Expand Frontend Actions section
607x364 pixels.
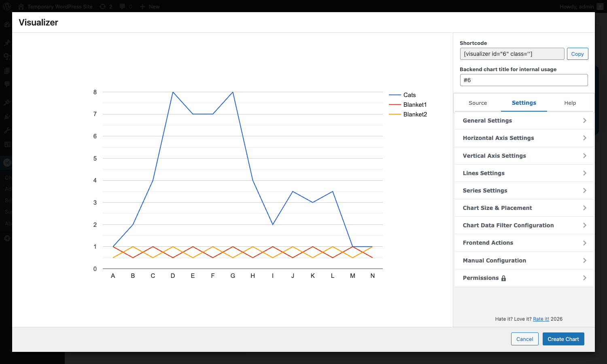524,243
